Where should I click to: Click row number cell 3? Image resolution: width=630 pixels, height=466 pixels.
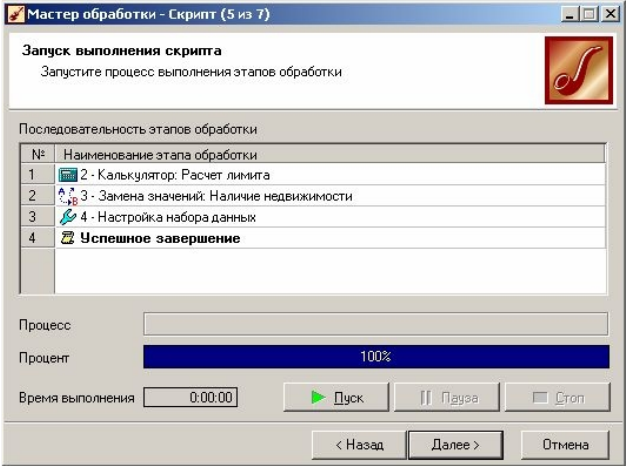point(38,217)
